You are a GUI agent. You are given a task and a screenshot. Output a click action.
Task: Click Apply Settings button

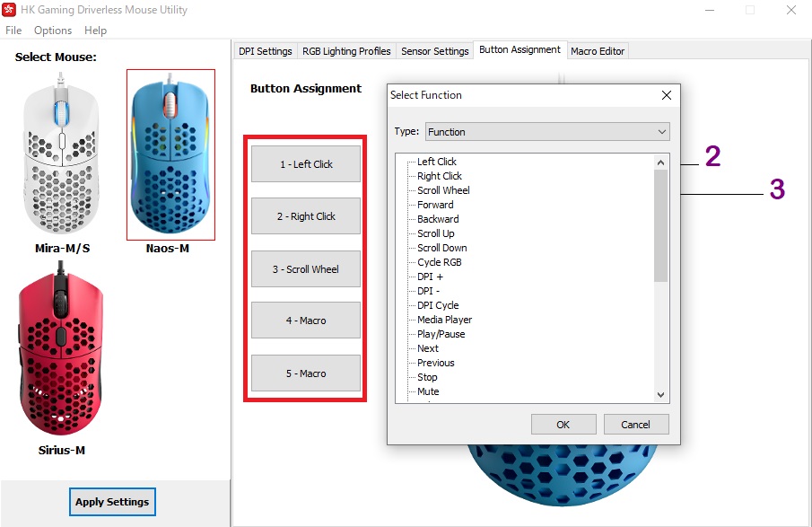[x=112, y=502]
